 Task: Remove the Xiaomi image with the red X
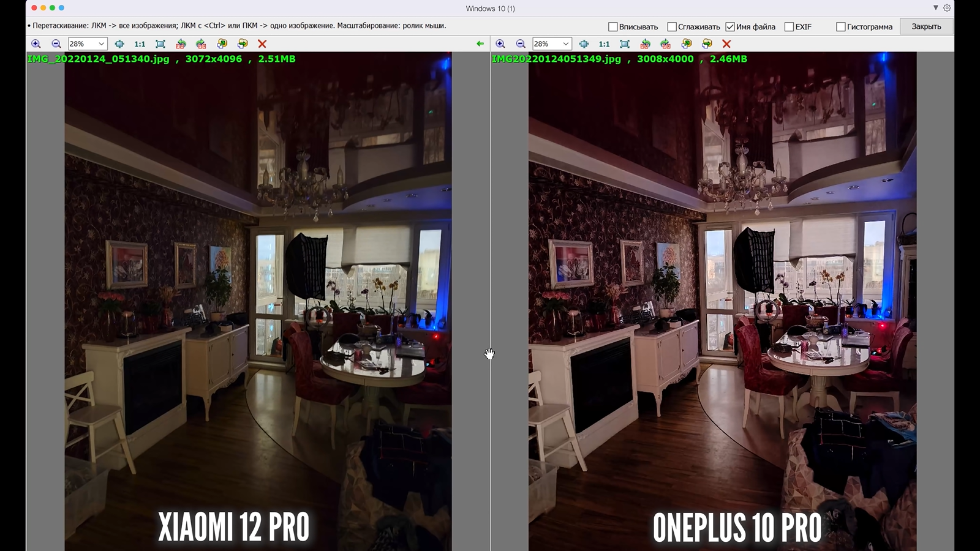pyautogui.click(x=262, y=44)
